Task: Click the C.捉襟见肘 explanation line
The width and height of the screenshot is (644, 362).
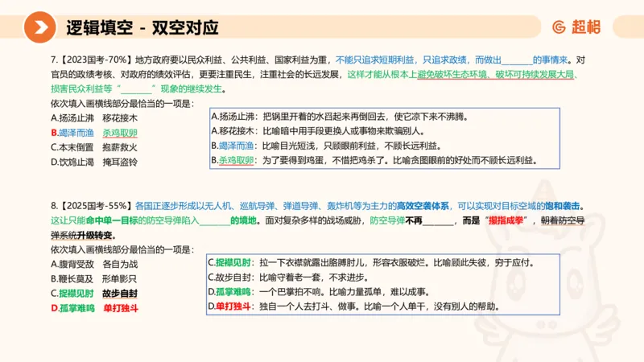Action: (x=372, y=263)
